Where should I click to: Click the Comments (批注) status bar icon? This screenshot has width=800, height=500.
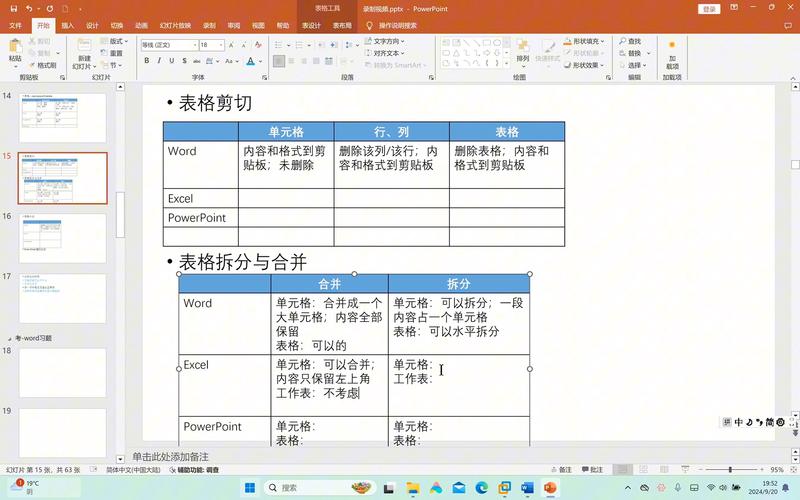[592, 469]
